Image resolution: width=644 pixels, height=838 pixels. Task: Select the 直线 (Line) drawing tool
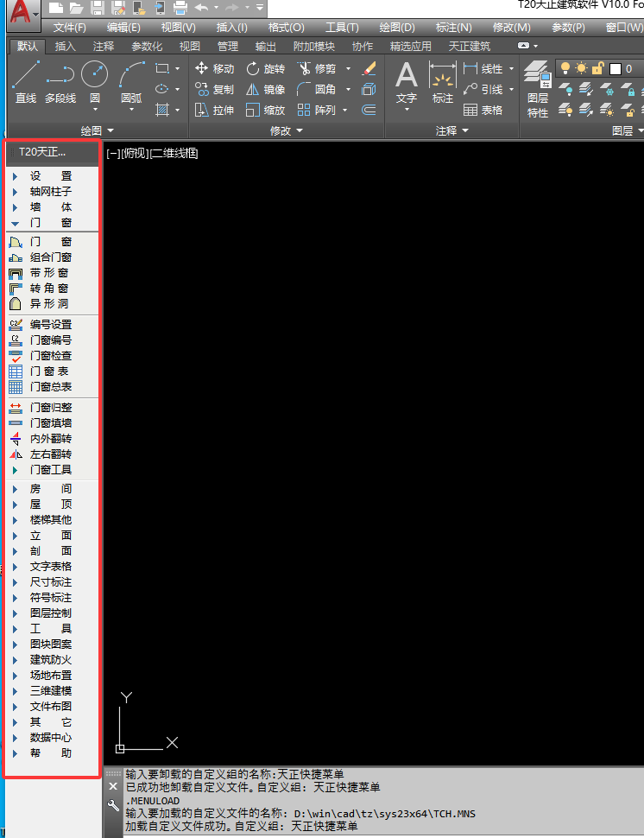26,81
